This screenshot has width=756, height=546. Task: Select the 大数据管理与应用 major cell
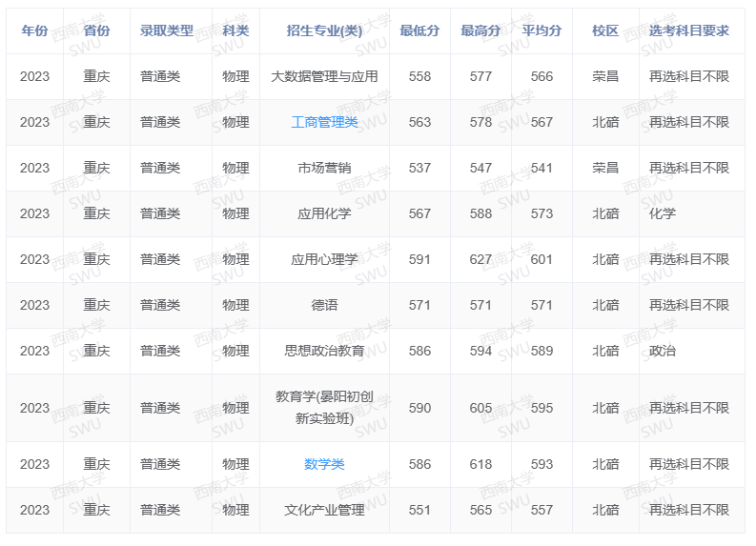(x=324, y=76)
